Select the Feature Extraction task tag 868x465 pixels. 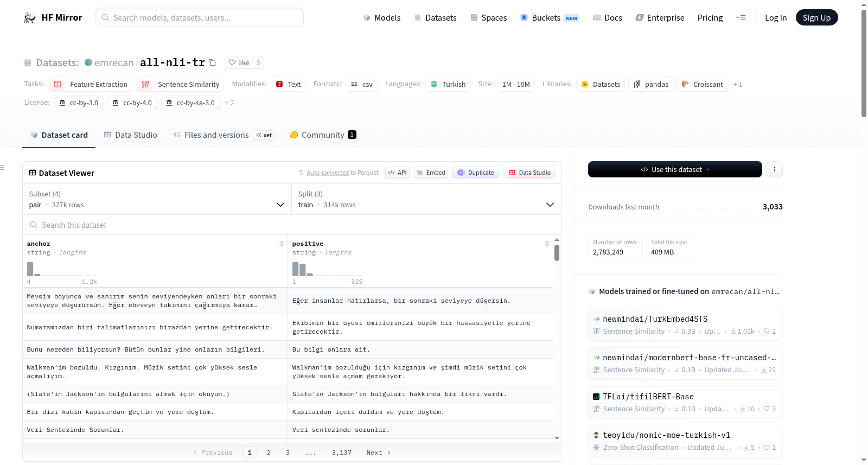tap(90, 84)
